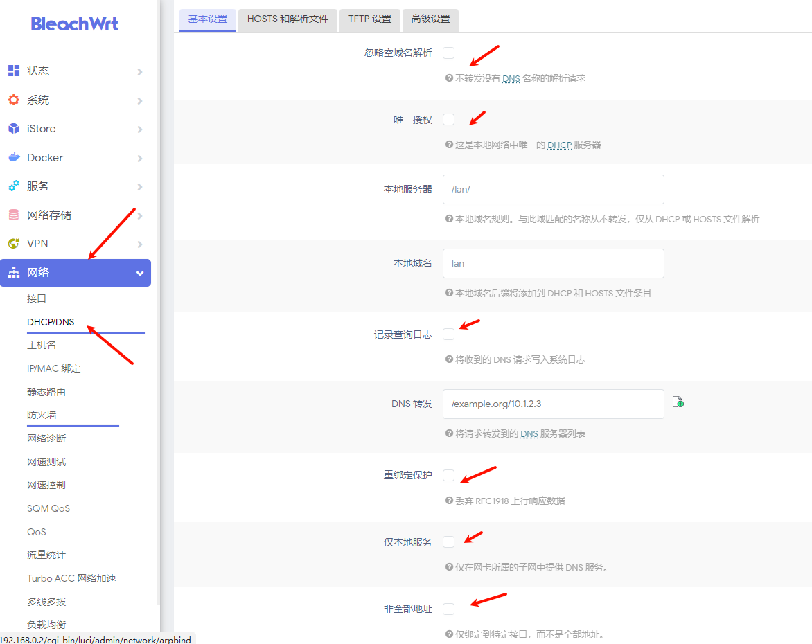
Task: Toggle the 重绑定保护 checkbox
Action: click(x=448, y=475)
